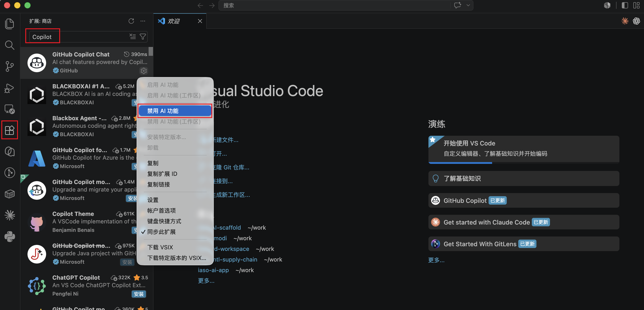Screen dimensions: 644x310
Task: Open the Blackbox Agent extension entry
Action: tap(79, 126)
